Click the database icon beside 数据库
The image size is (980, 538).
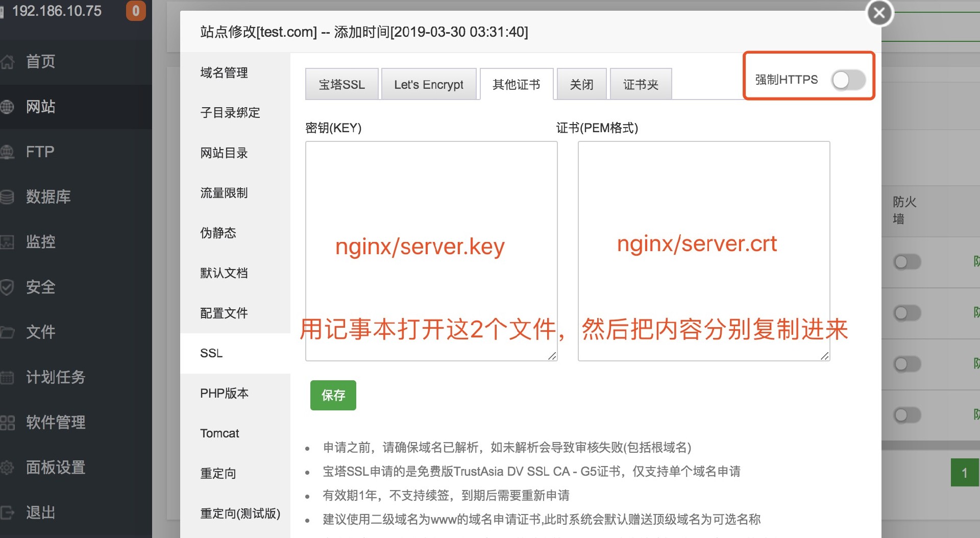7,197
